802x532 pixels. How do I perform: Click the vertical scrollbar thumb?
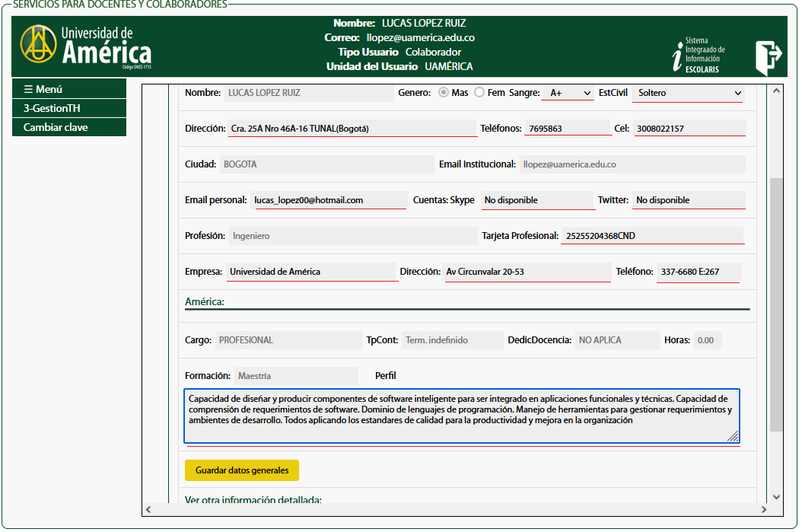pos(776,304)
